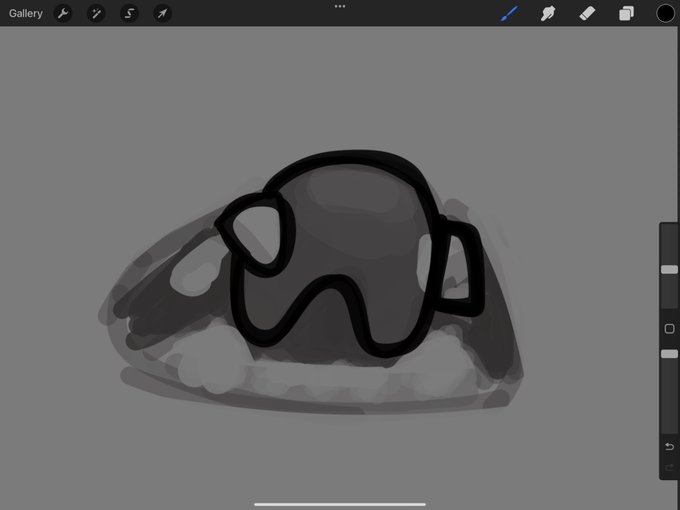Tap the Modify square button on sidebar

tap(669, 329)
